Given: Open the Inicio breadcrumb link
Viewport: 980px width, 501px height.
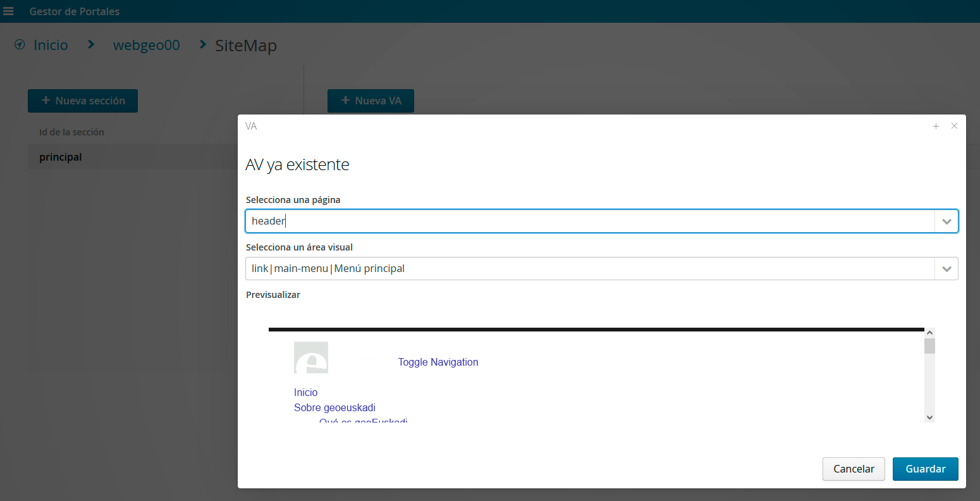Looking at the screenshot, I should [x=51, y=45].
